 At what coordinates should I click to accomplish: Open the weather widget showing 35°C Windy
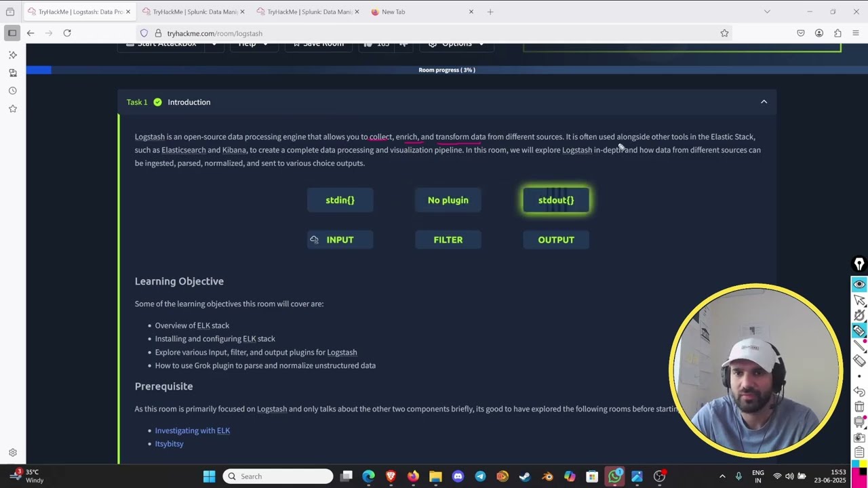[x=25, y=476]
